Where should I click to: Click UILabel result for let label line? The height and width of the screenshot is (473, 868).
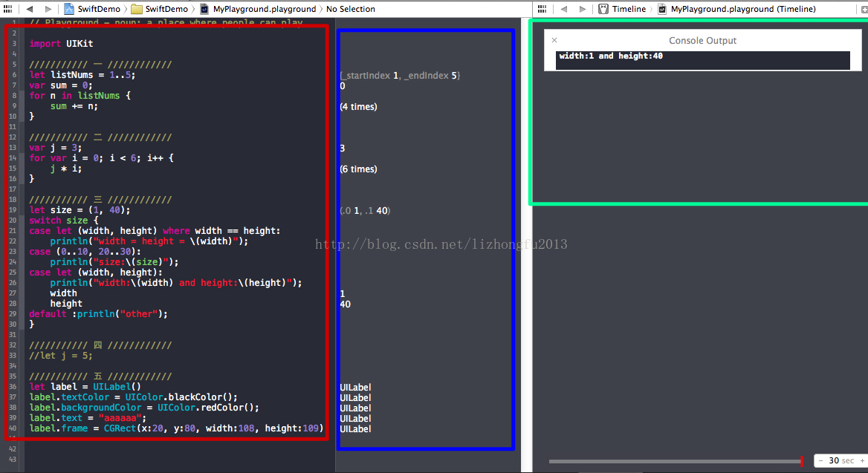coord(355,388)
